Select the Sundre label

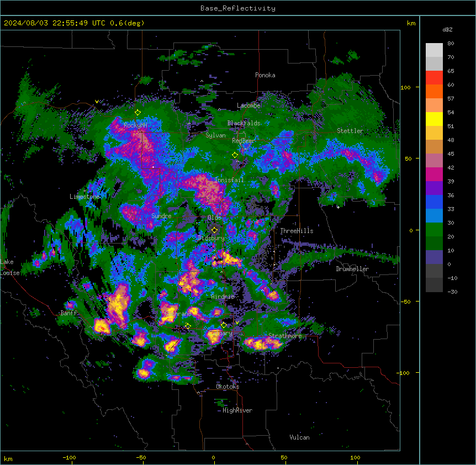(161, 216)
